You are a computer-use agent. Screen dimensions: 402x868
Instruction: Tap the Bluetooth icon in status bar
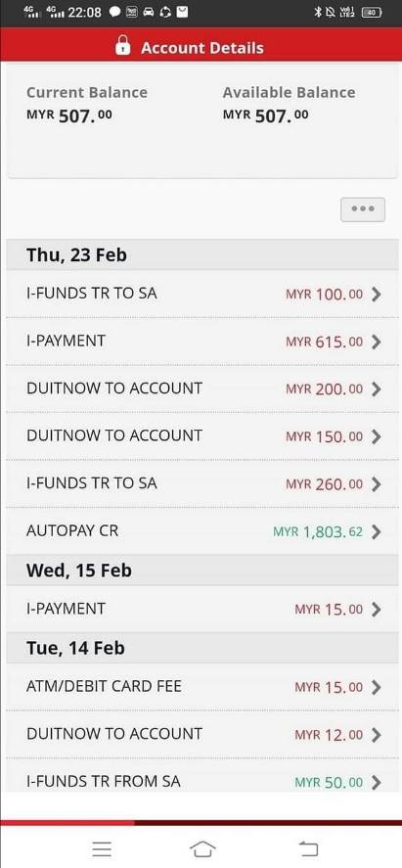(318, 12)
